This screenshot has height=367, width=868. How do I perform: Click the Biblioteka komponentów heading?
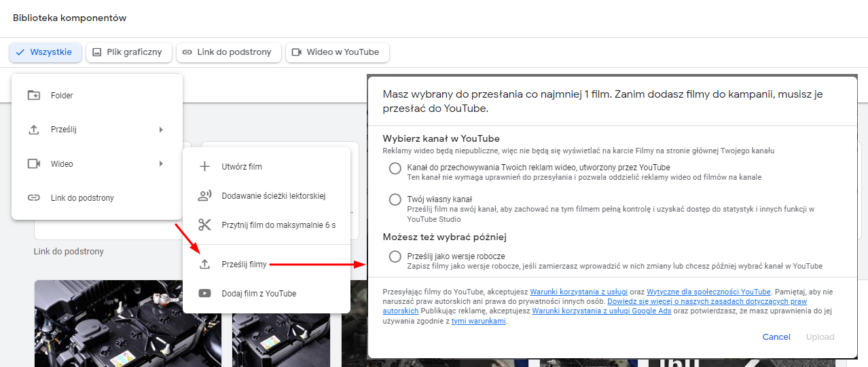click(x=70, y=18)
